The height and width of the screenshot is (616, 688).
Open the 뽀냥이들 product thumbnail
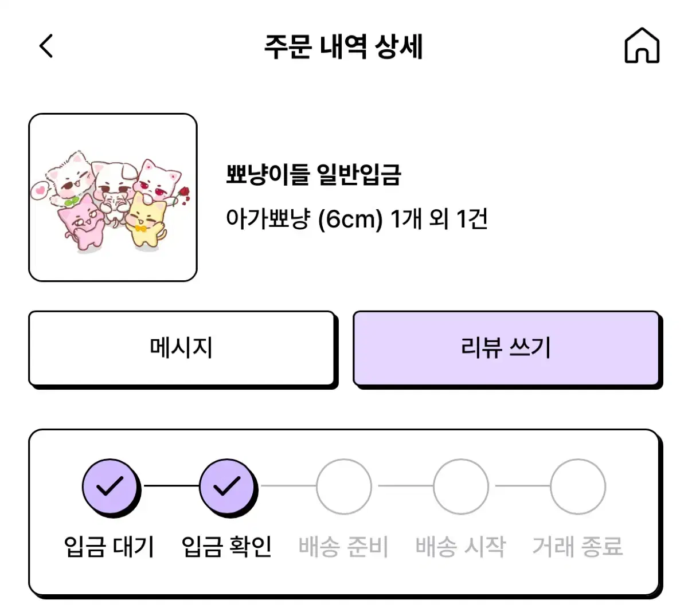click(x=113, y=197)
